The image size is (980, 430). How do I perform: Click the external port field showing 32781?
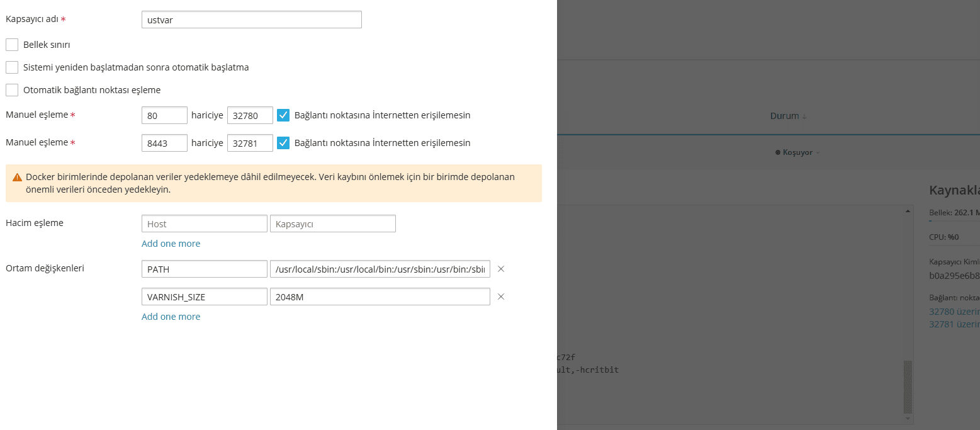250,143
